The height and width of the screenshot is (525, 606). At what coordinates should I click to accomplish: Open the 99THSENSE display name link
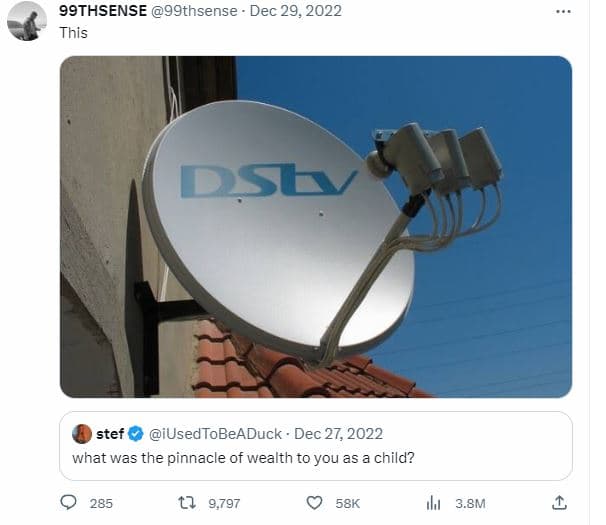tap(103, 11)
